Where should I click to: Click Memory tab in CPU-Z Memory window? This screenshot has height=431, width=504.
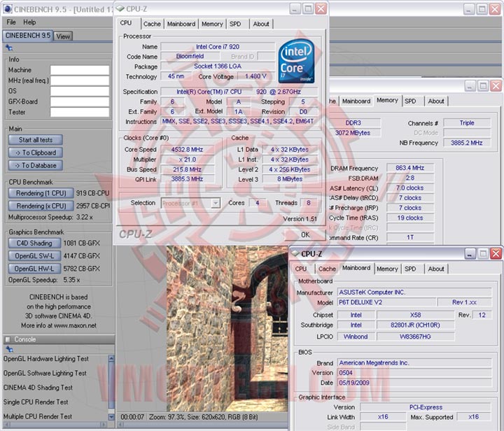(x=387, y=100)
